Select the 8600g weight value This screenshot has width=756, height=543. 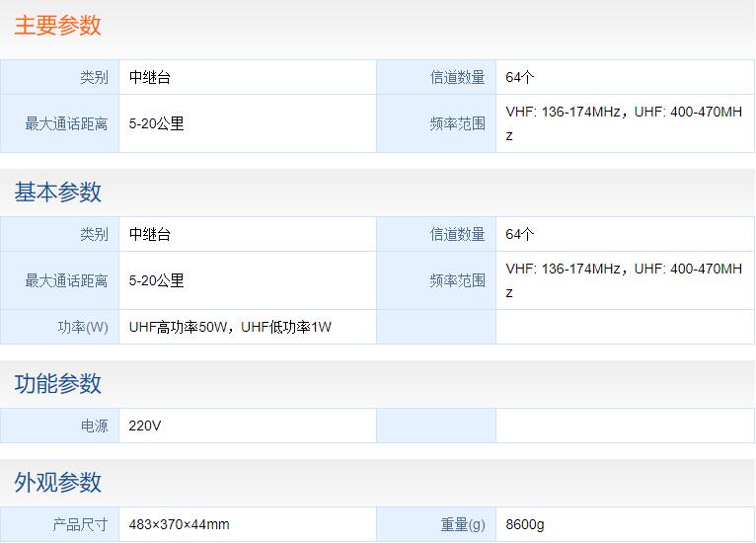[x=525, y=525]
